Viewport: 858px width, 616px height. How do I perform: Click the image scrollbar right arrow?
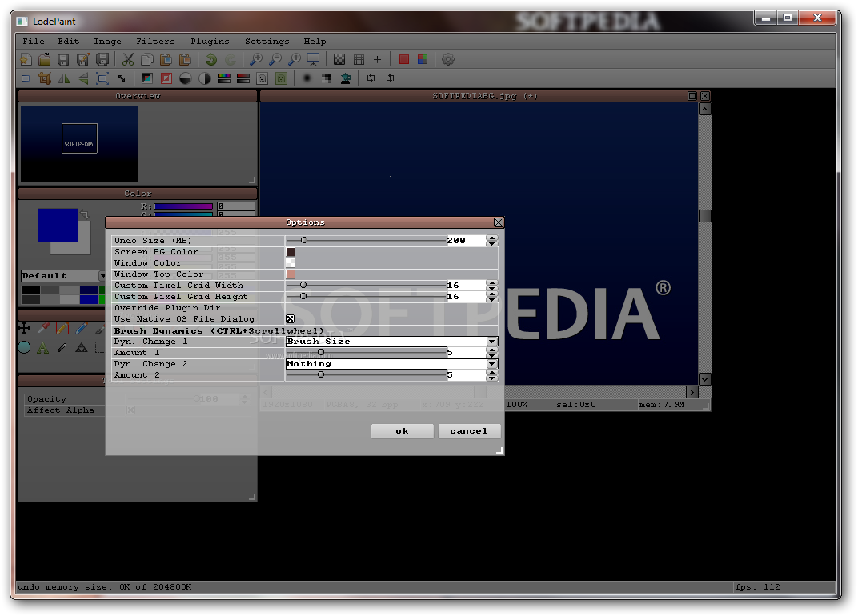(x=692, y=392)
